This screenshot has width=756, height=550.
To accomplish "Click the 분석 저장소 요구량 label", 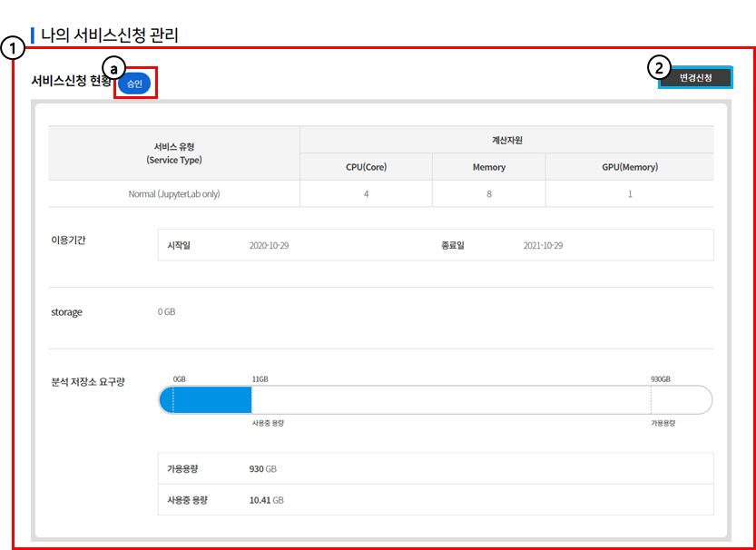I will click(88, 383).
